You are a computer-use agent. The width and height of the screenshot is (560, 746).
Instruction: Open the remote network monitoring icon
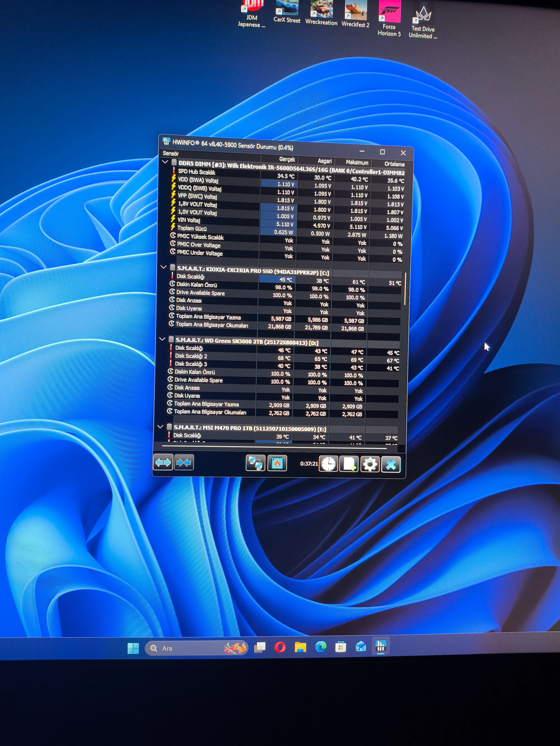pos(255,463)
